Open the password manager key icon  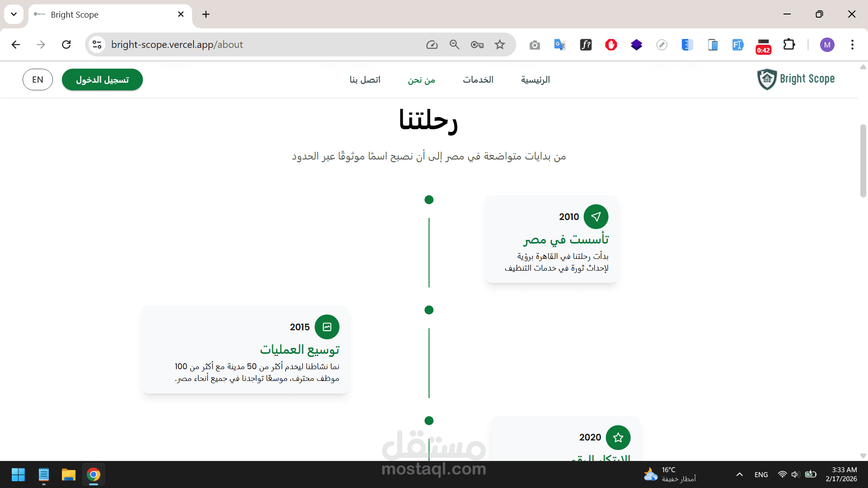[x=477, y=45]
